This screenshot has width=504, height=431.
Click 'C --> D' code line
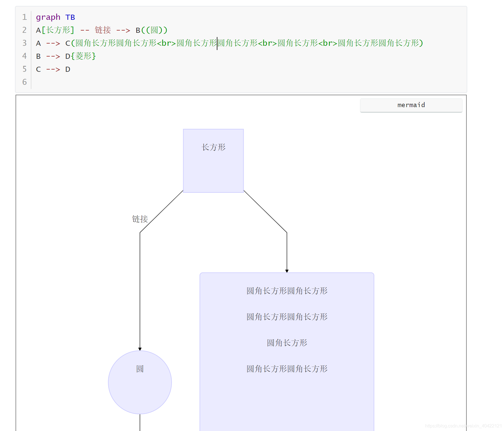tap(53, 69)
